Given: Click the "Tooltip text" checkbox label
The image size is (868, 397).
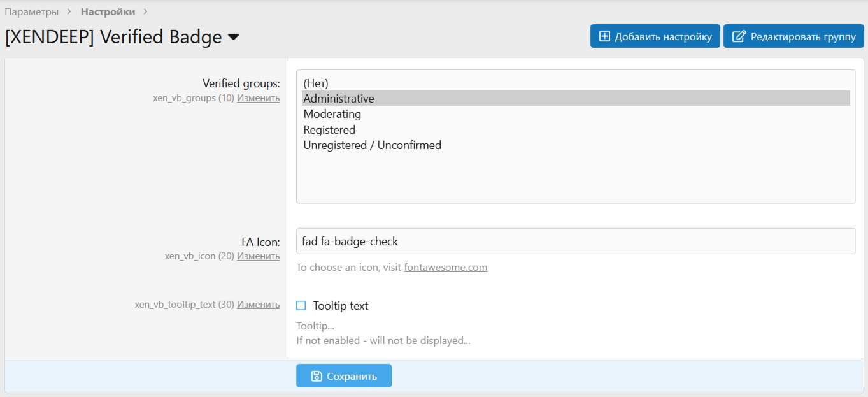Looking at the screenshot, I should pyautogui.click(x=341, y=306).
